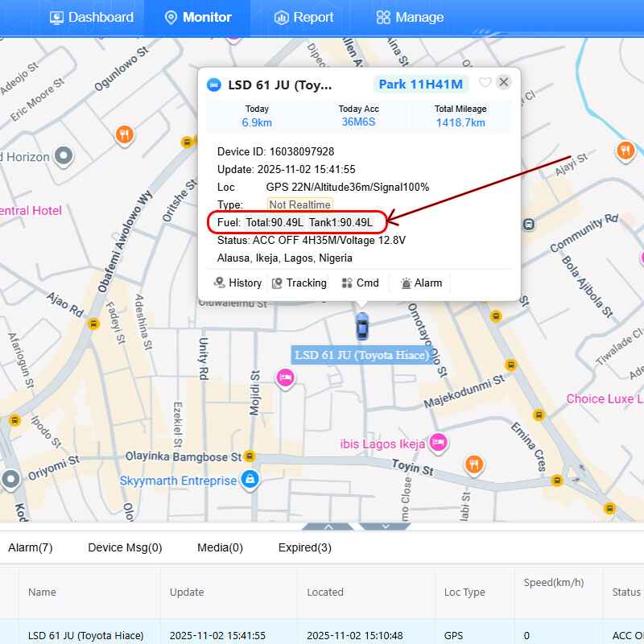Select the Alarm(7) tab
The image size is (644, 644).
tap(31, 547)
